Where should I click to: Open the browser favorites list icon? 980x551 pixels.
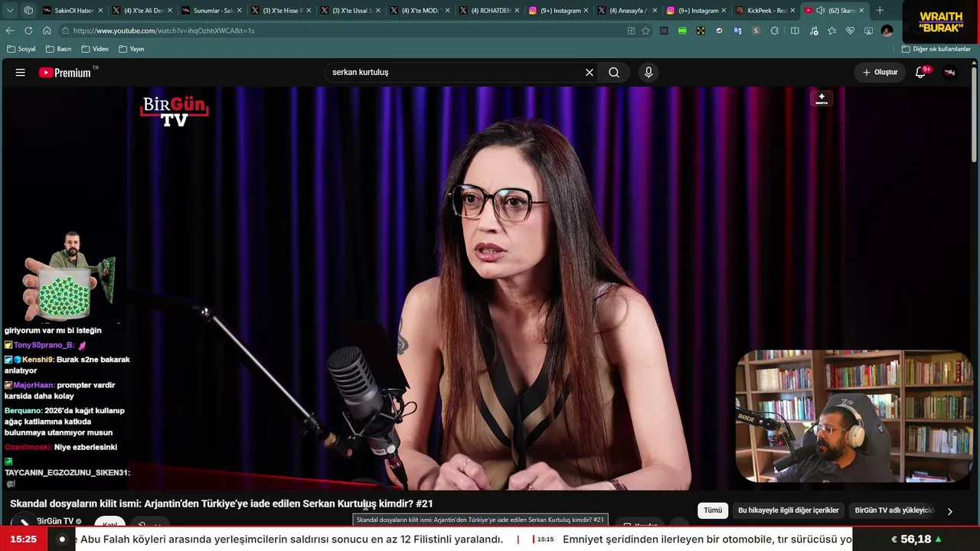click(x=832, y=31)
